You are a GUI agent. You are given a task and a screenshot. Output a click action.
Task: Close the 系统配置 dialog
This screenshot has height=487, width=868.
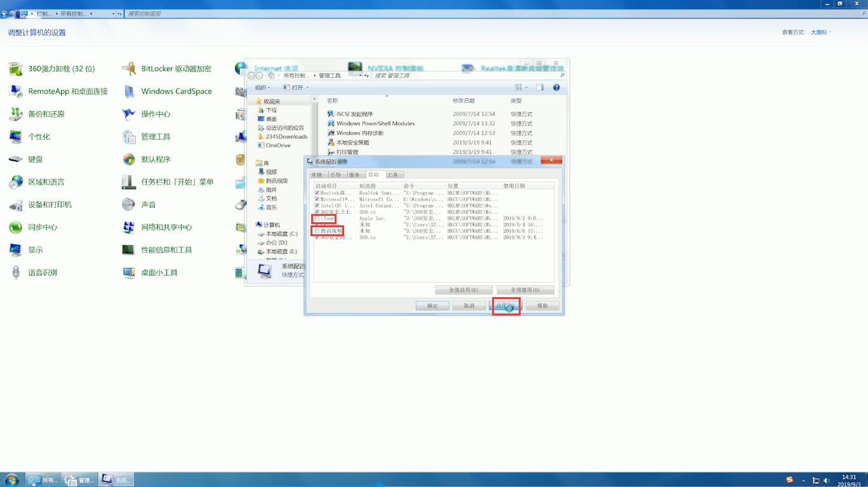(x=551, y=161)
